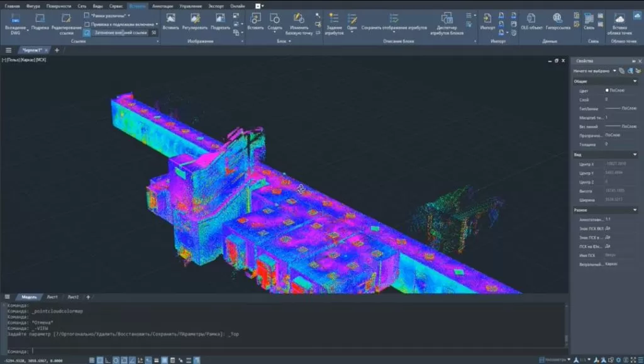Click the blue cloud icon at ribbon end
Viewport: 644px width, 364px height.
638,16
